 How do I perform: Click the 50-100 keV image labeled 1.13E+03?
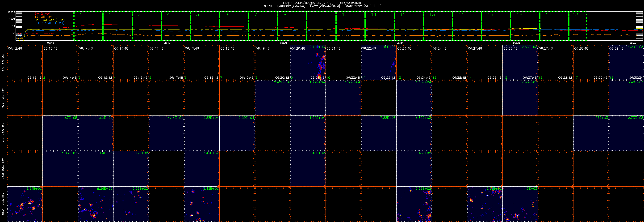520,204
